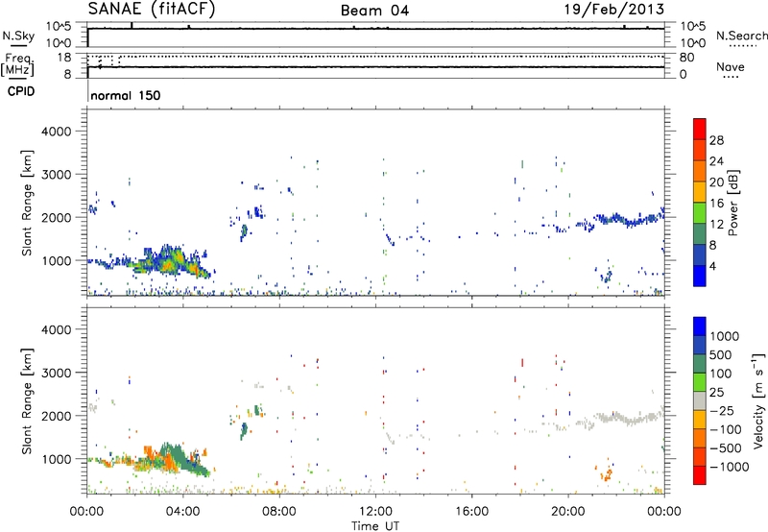Click the 20 label on Power colorbar
This screenshot has width=768, height=532.
[716, 182]
